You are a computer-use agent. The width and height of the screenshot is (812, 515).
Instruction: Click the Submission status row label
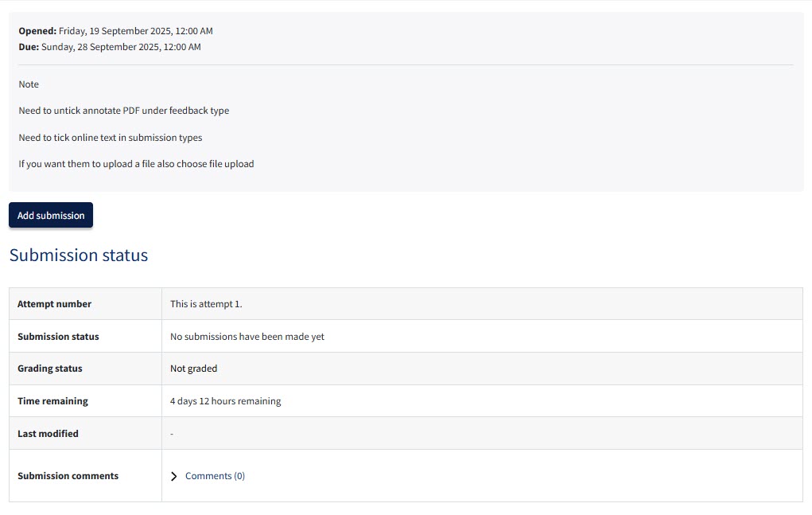coord(58,337)
